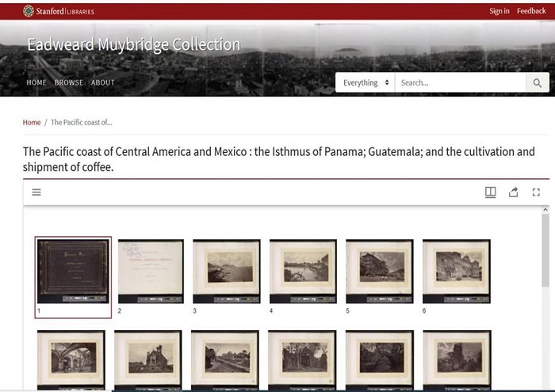Screen dimensions: 555x392
Task: Click the share/export icon in viewer
Action: tap(513, 192)
